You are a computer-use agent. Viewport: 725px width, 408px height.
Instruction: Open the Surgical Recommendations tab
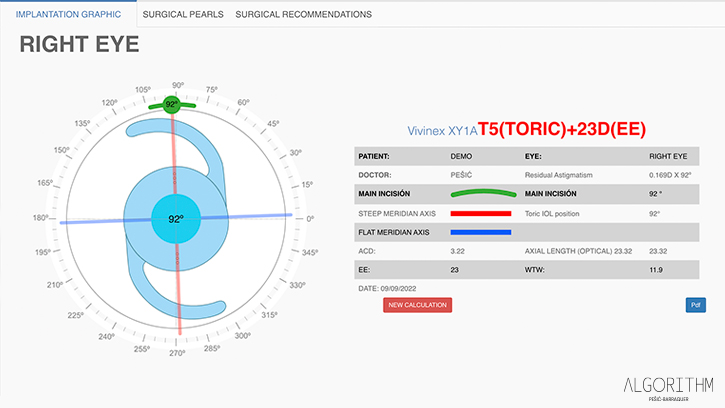[303, 14]
